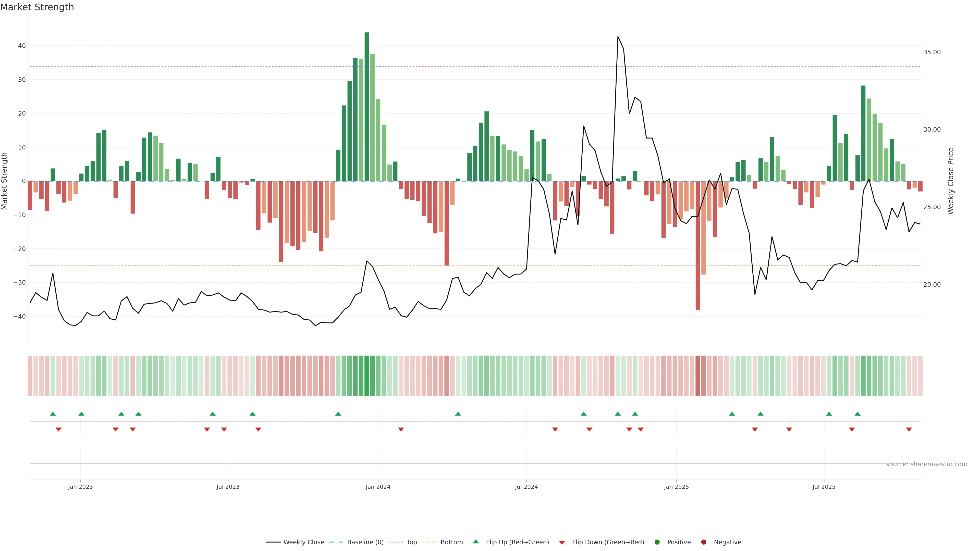
Task: Click the Bottom legend line
Action: pyautogui.click(x=430, y=542)
